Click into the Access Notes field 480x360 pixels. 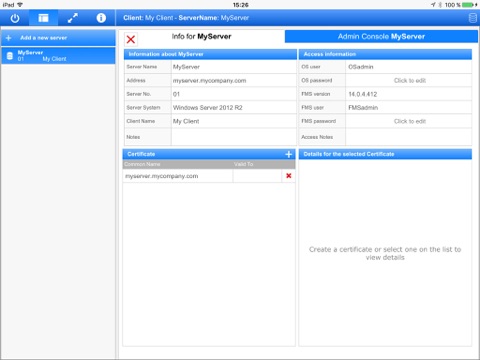pos(409,137)
